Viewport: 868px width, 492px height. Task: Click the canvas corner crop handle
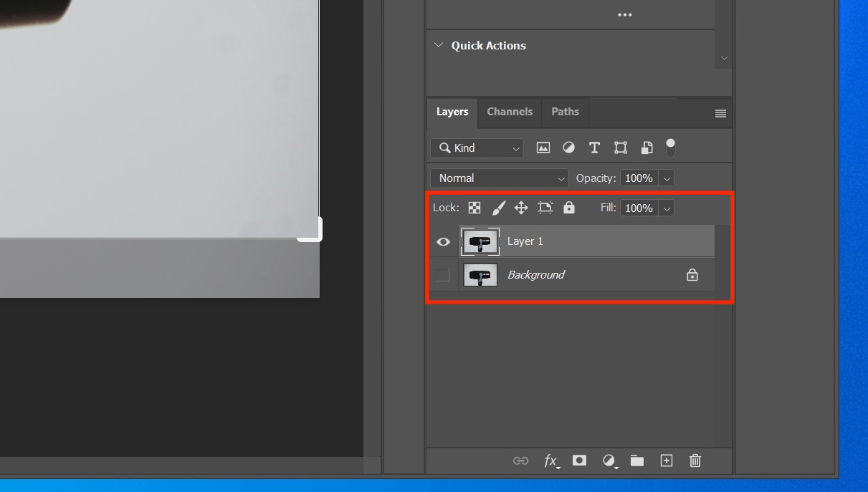point(310,229)
